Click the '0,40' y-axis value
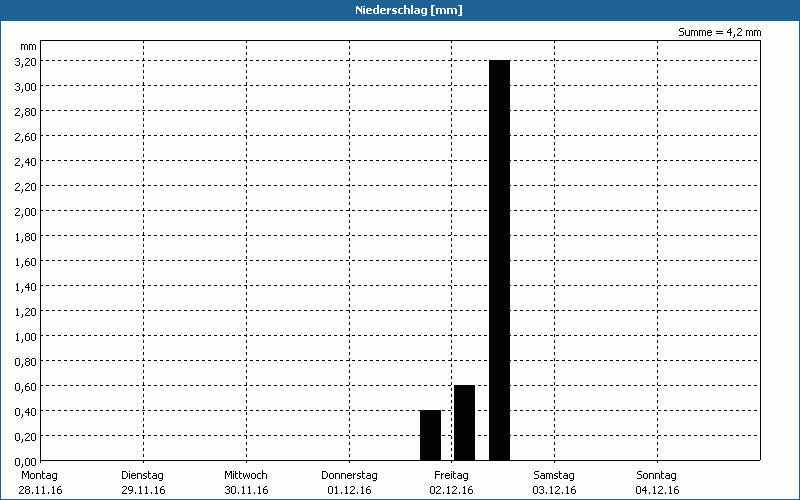Screen dimensions: 800x500 (26, 412)
